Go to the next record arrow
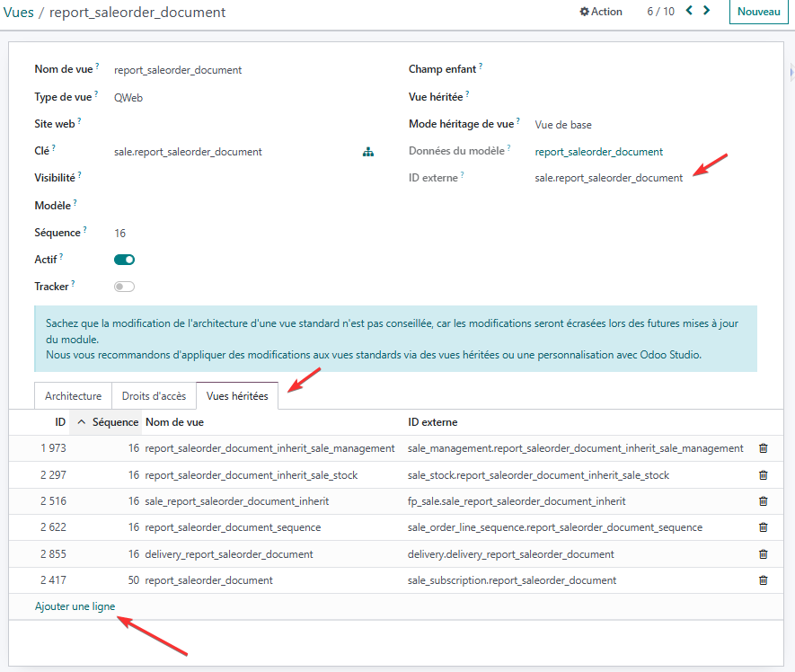 pos(707,11)
